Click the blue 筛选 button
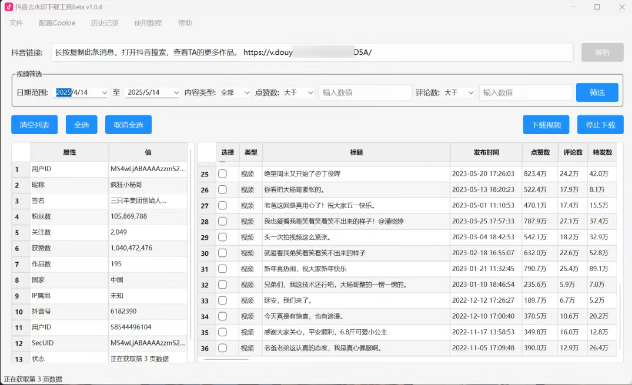Screen dimensions: 632x385 coord(597,92)
